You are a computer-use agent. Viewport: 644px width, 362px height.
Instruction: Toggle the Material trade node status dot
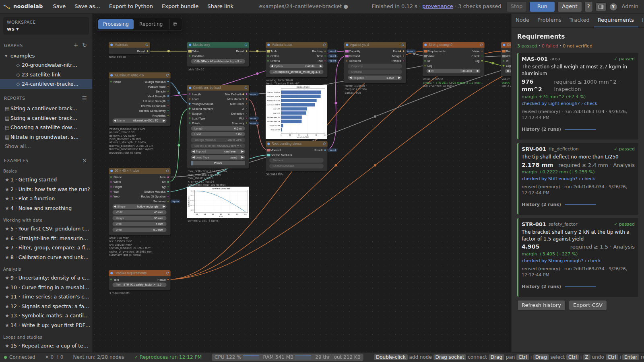[x=268, y=45]
